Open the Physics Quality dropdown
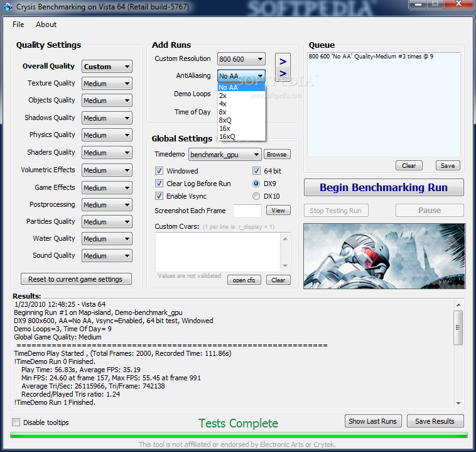 point(107,135)
